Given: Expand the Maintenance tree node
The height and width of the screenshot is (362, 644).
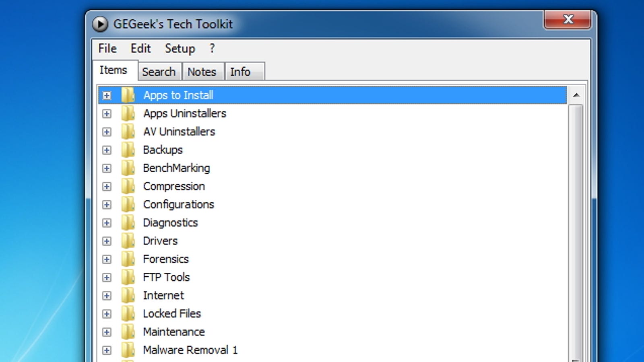Looking at the screenshot, I should tap(107, 332).
